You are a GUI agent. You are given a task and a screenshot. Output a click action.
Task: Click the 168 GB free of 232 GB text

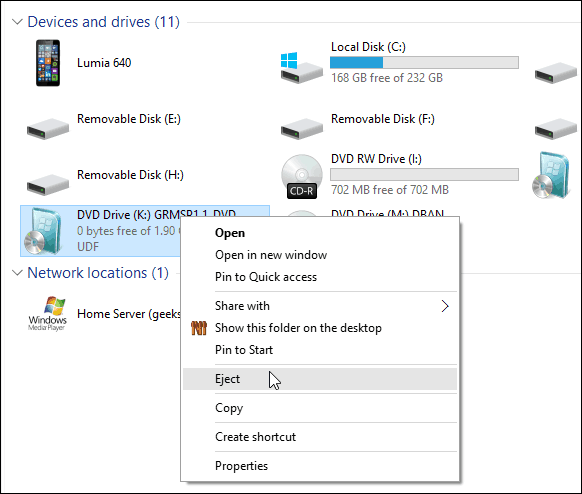point(387,78)
